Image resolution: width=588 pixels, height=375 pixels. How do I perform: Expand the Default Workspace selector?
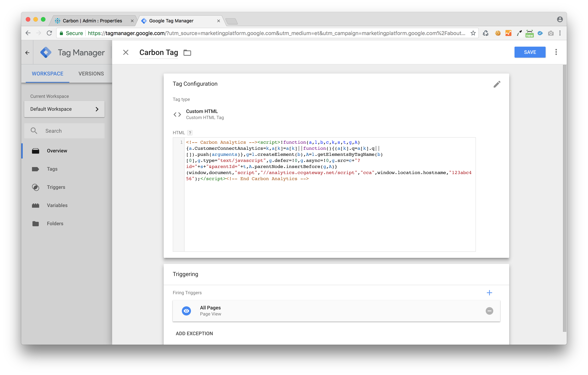pyautogui.click(x=64, y=109)
